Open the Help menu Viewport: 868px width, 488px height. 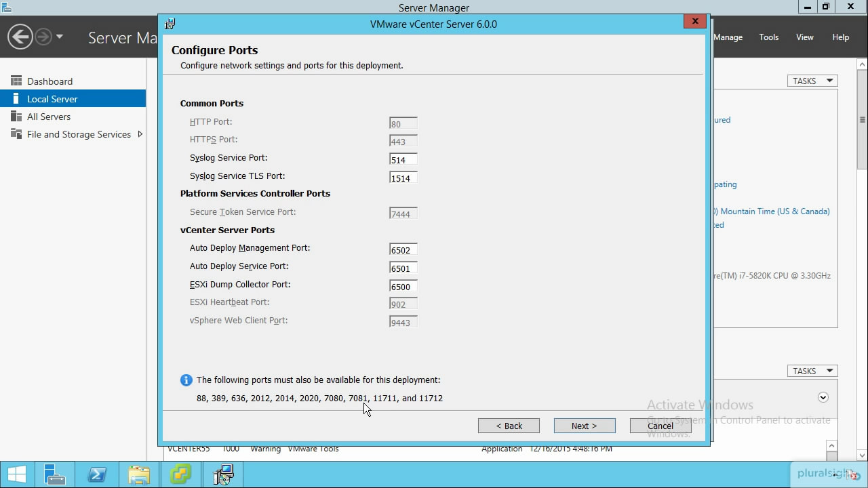(x=841, y=37)
